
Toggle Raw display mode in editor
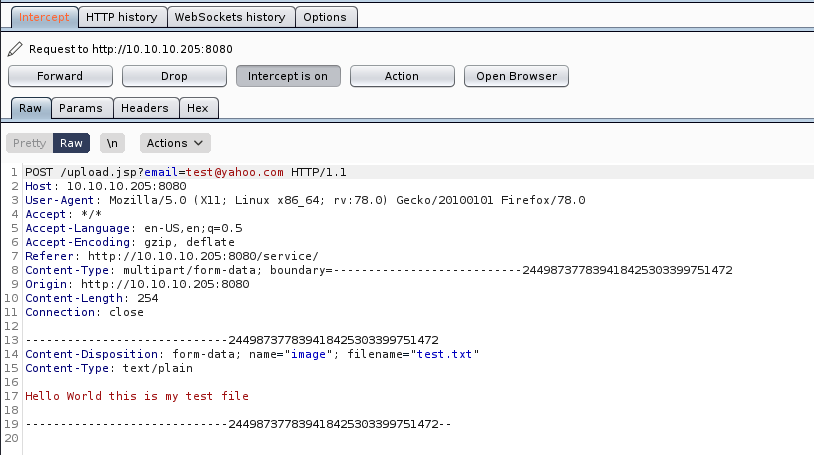(x=71, y=143)
